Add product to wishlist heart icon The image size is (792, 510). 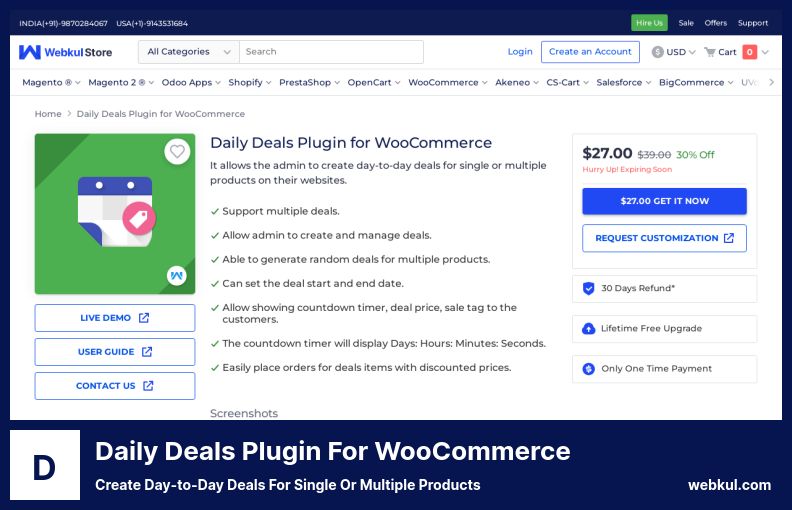tap(177, 151)
